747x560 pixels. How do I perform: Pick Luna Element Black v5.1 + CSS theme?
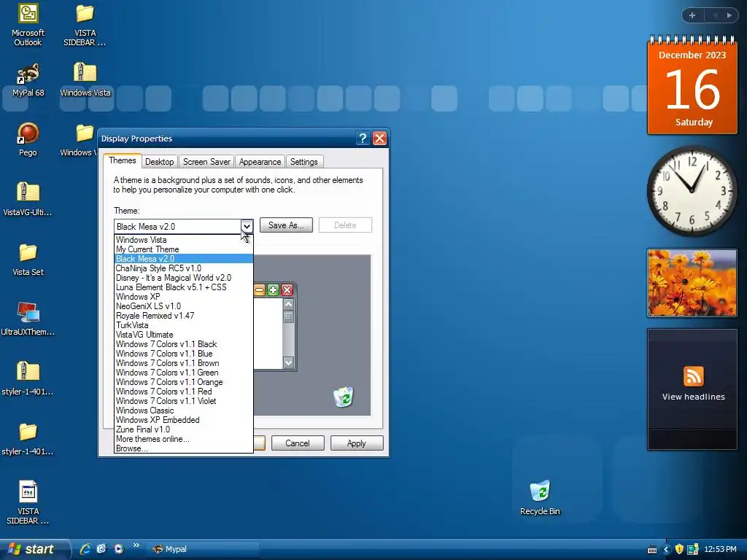click(x=183, y=287)
